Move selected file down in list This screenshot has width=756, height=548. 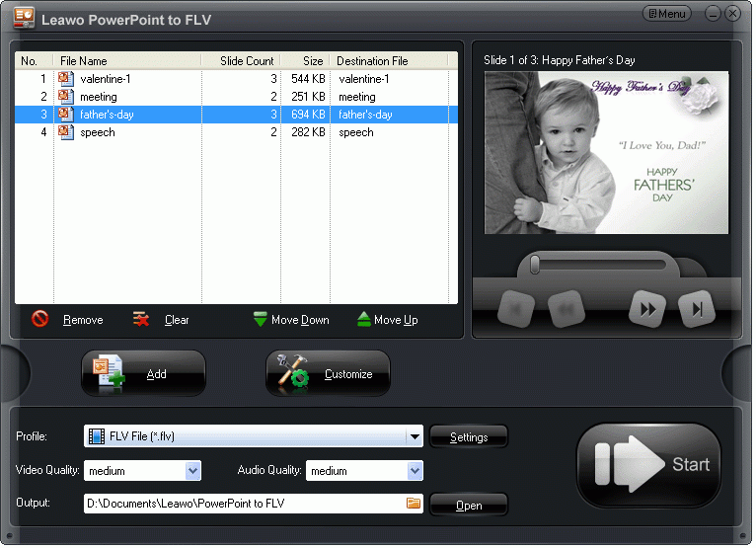(291, 320)
